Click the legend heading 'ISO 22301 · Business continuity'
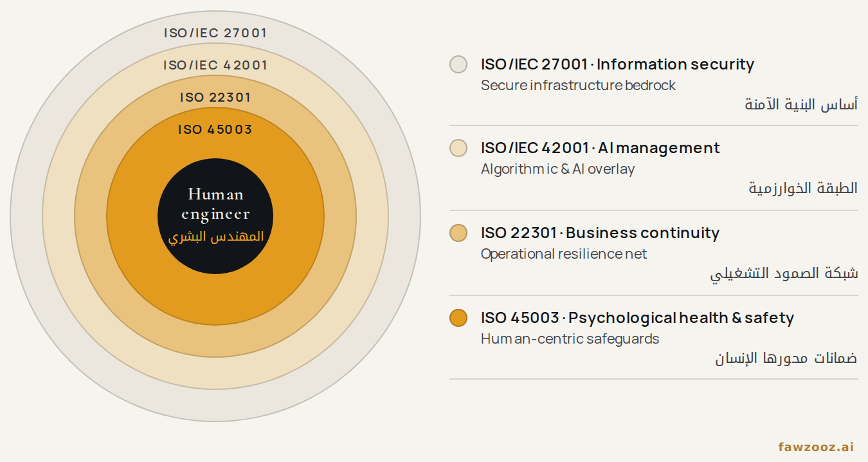This screenshot has width=868, height=462. click(600, 233)
